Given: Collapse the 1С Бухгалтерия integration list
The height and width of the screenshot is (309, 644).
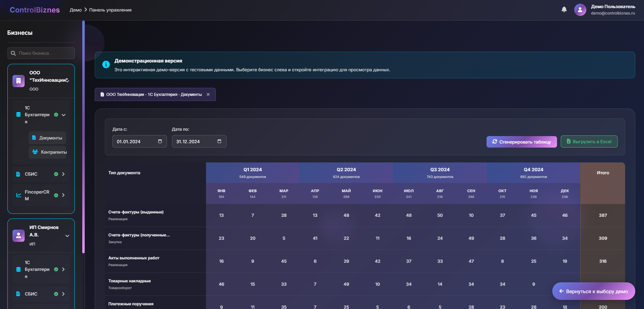Looking at the screenshot, I should tap(63, 115).
